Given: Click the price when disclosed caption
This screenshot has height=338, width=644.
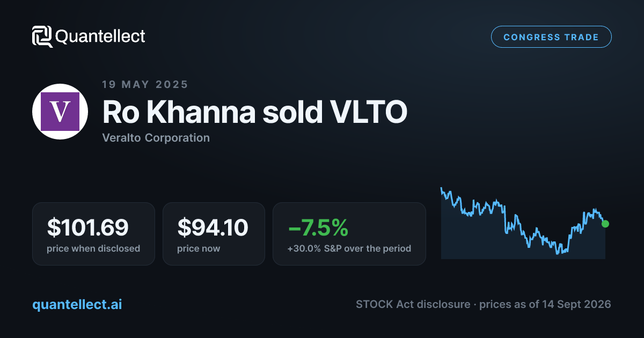Looking at the screenshot, I should click(x=93, y=248).
